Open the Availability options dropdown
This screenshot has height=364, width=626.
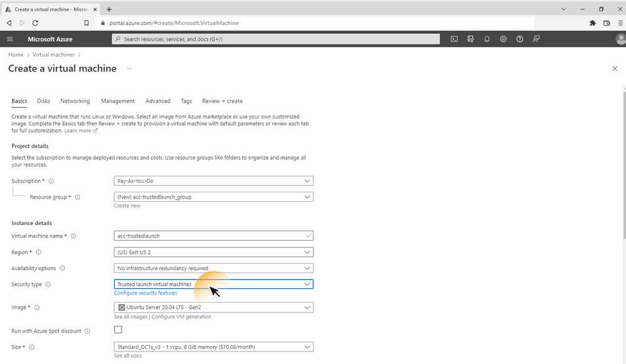coord(214,268)
